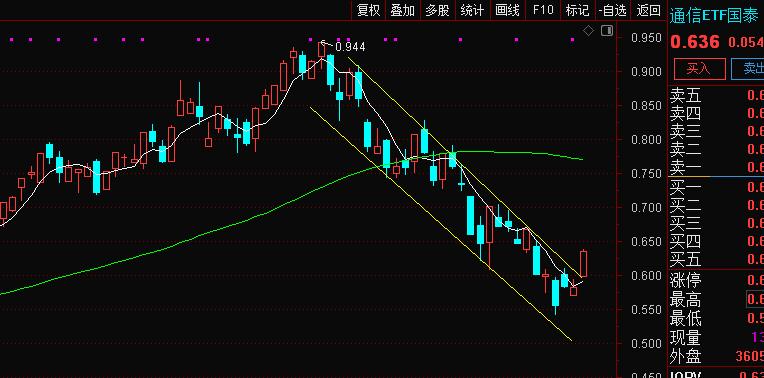Select the 卖五 order book row
The height and width of the screenshot is (378, 764).
716,95
